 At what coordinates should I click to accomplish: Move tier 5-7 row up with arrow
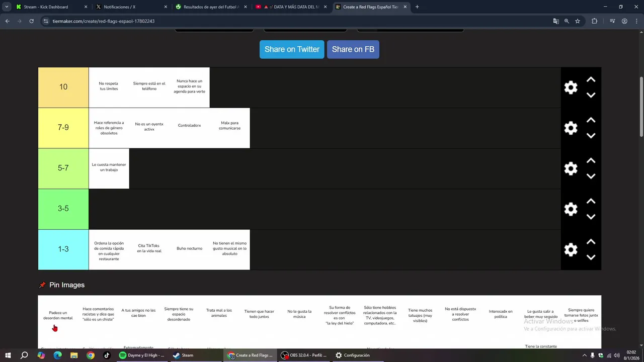[x=591, y=161]
